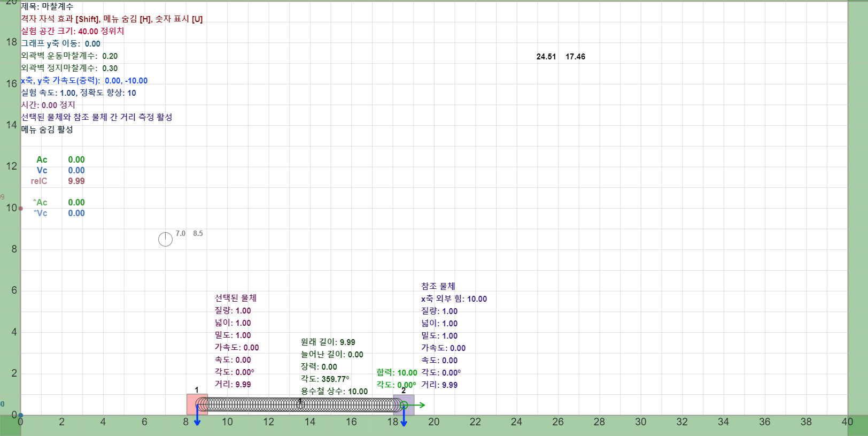Click x축 외부 힘: 10.00
Image resolution: width=868 pixels, height=436 pixels.
[x=454, y=299]
